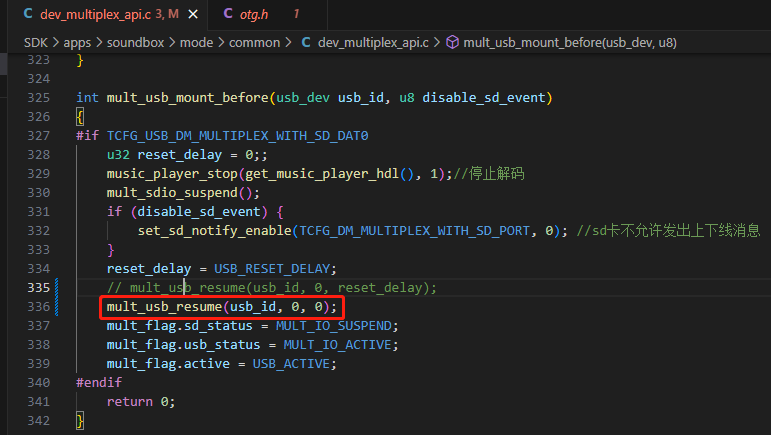Click the #endif directive on line 340

point(99,382)
